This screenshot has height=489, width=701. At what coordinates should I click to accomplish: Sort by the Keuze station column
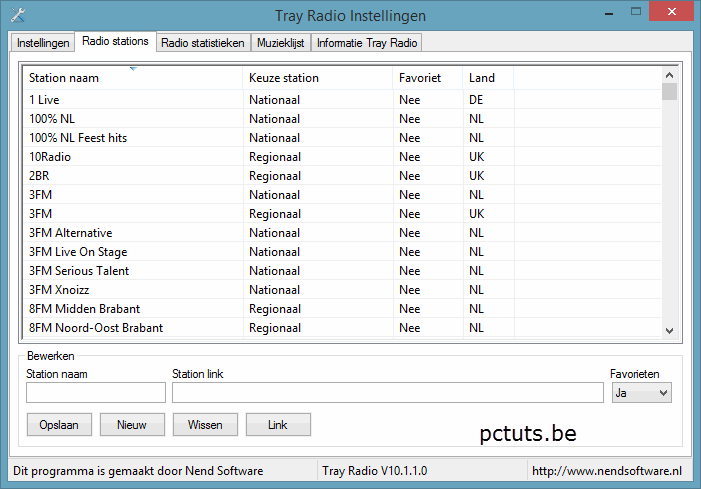(x=316, y=78)
